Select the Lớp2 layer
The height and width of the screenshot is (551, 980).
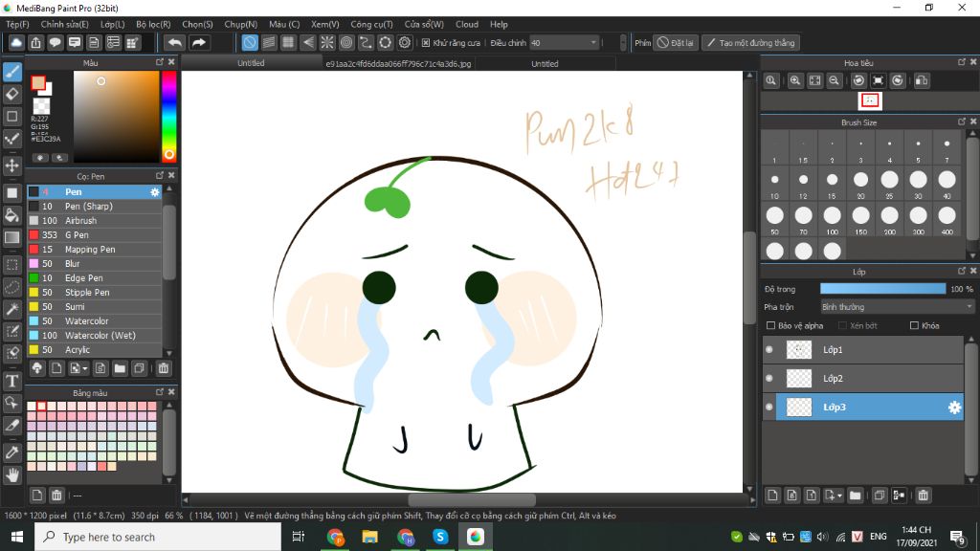click(863, 379)
